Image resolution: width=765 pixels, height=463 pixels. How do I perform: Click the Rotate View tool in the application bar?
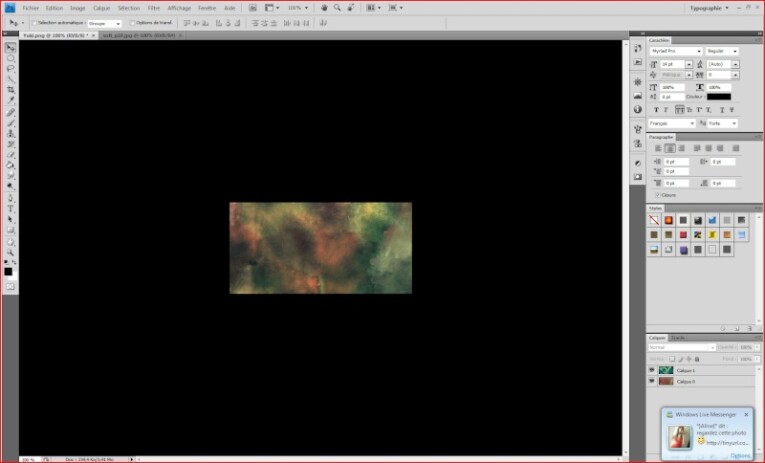click(350, 8)
